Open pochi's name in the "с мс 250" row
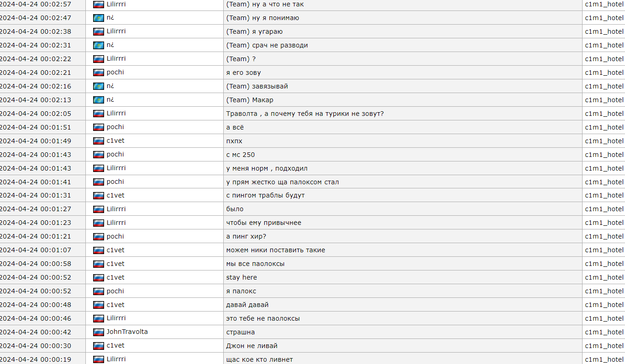This screenshot has height=364, width=625. (x=115, y=154)
